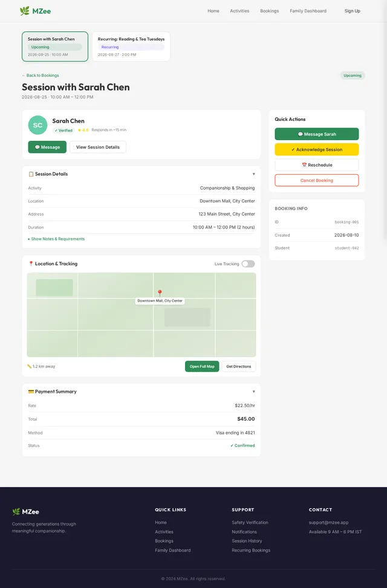Click the Recurring badge on Reading & Tea tab
Screen dimensions: 387x588
131,47
